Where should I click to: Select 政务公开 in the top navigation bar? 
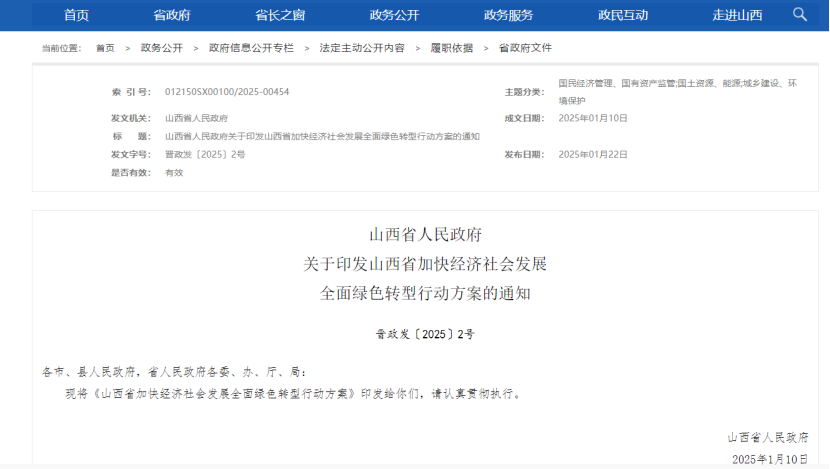(394, 15)
